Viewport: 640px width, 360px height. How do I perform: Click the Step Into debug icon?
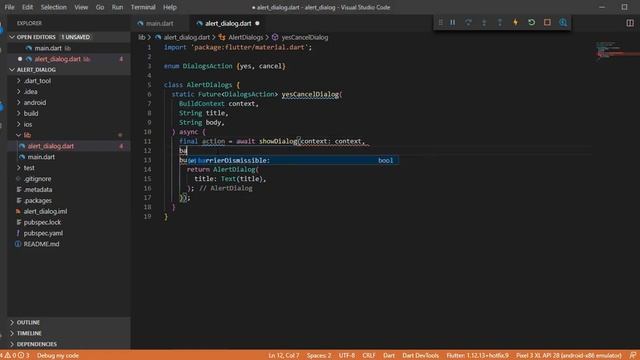click(x=484, y=22)
